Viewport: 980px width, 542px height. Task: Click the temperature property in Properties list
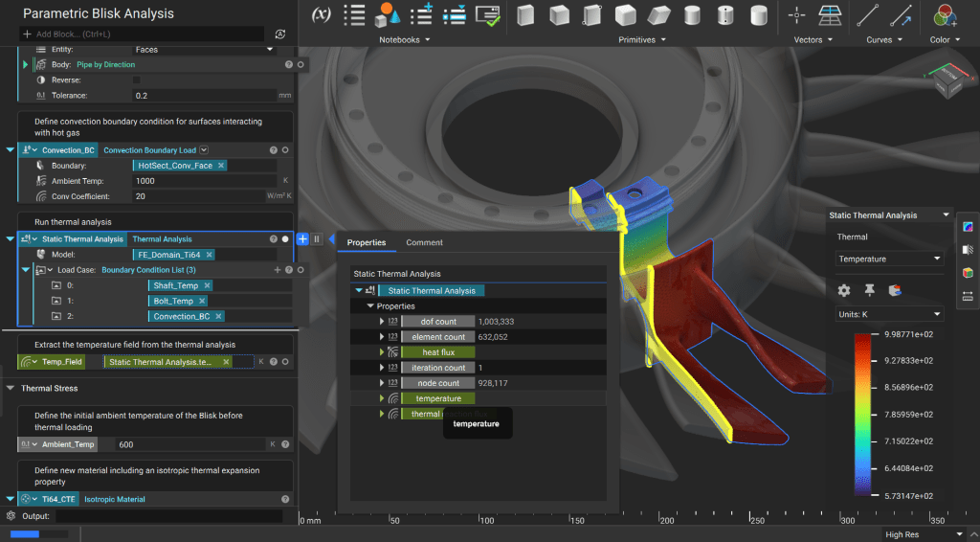point(438,398)
